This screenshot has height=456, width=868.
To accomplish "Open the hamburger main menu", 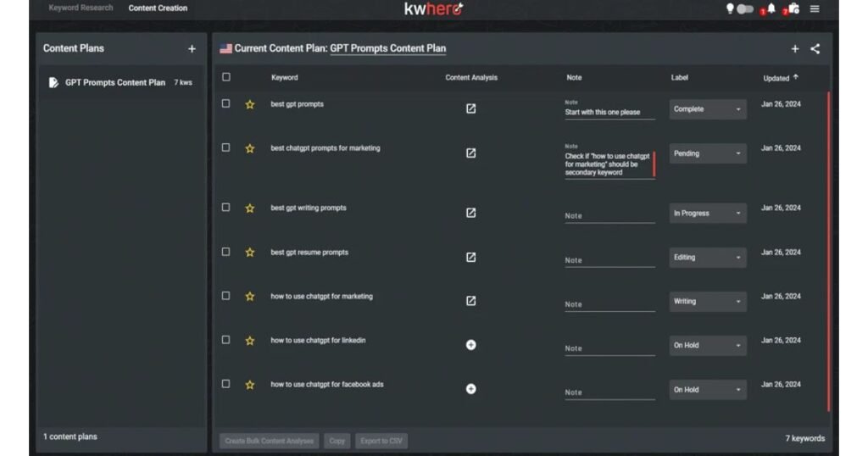I will click(815, 8).
